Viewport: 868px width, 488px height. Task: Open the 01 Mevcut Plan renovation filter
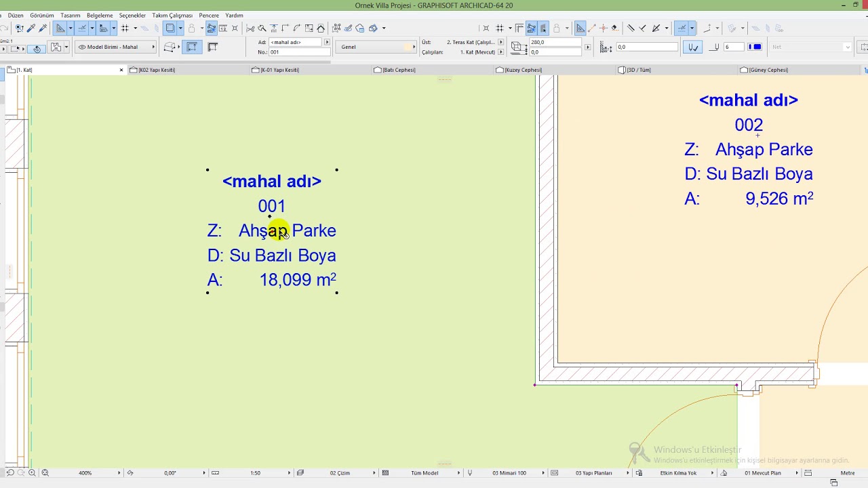[763, 472]
